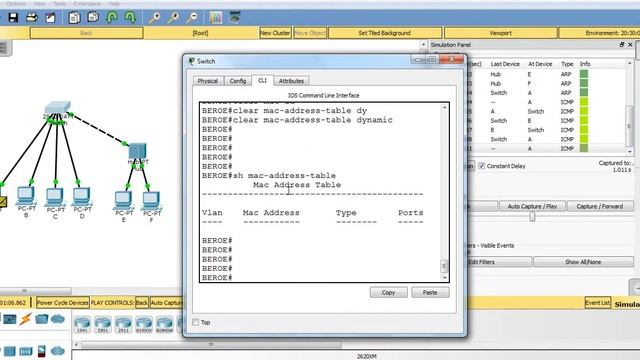Viewport: 640px width, 360px height.
Task: Click the green Redo arrow icon
Action: pyautogui.click(x=130, y=18)
